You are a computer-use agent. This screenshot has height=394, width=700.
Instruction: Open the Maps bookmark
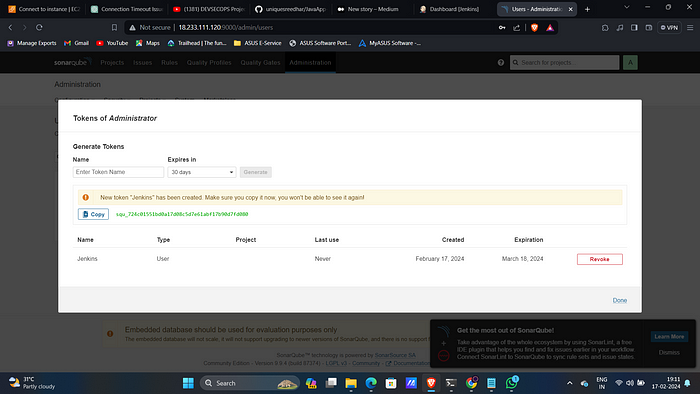click(148, 43)
